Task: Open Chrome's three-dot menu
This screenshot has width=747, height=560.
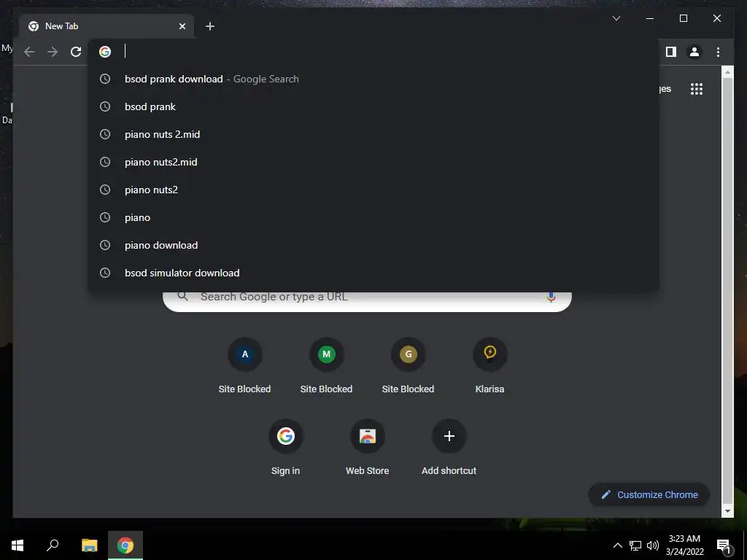Action: (x=718, y=52)
